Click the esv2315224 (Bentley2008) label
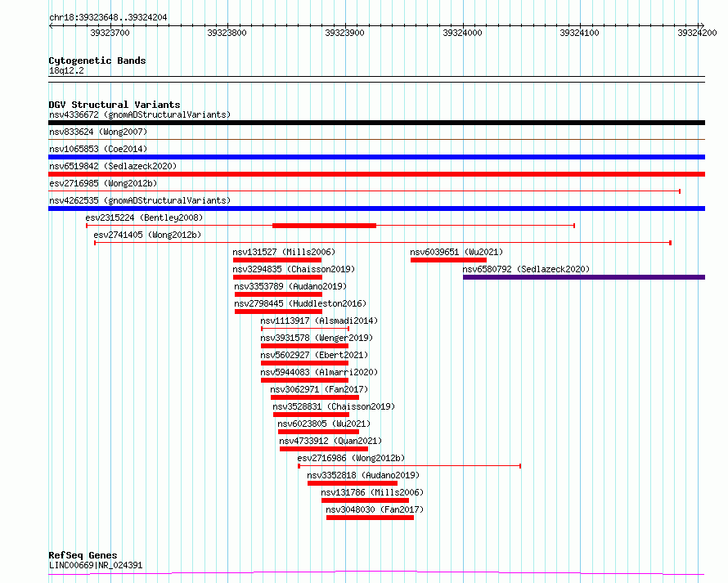The width and height of the screenshot is (728, 583). tap(144, 218)
